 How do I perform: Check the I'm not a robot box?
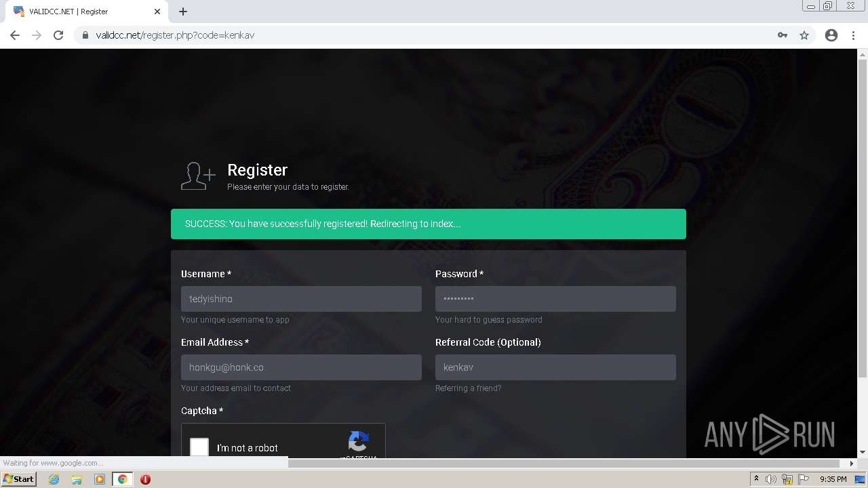(x=199, y=447)
